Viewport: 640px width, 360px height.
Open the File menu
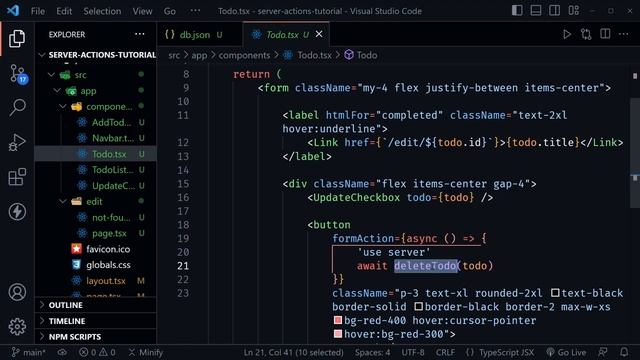pyautogui.click(x=38, y=11)
